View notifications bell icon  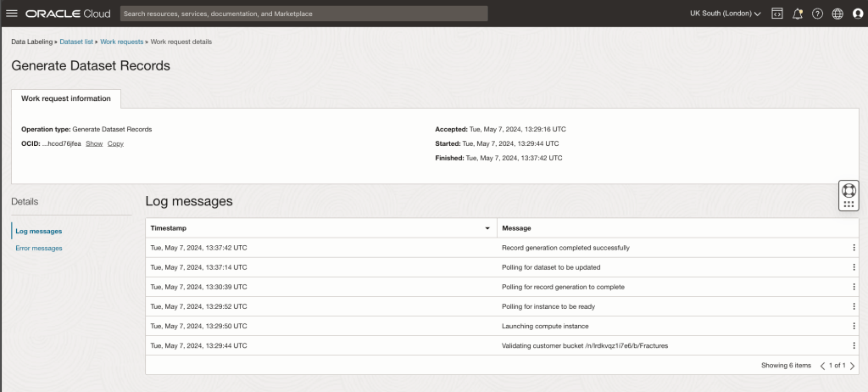point(798,14)
